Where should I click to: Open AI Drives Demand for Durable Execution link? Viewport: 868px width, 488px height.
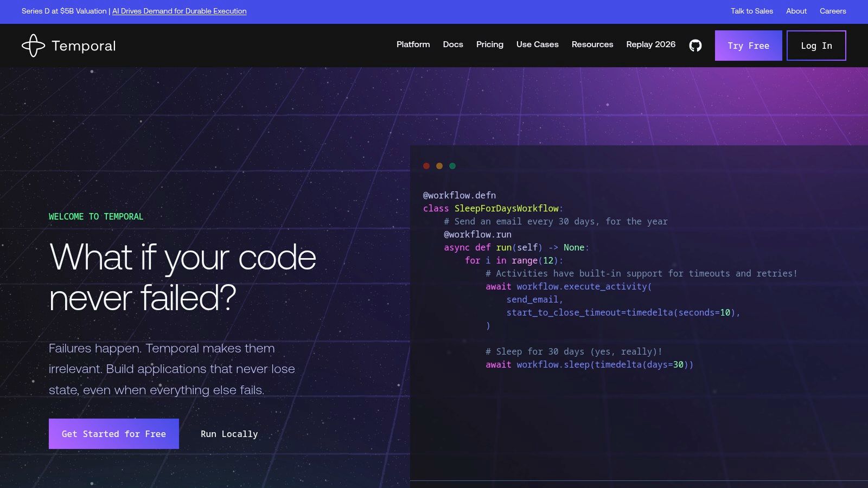coord(180,11)
